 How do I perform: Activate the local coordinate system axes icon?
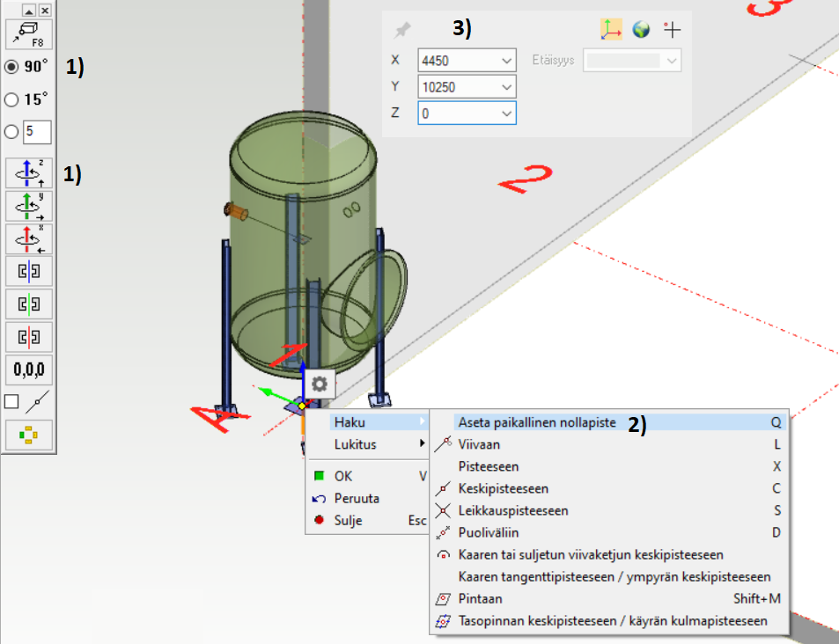click(x=611, y=30)
